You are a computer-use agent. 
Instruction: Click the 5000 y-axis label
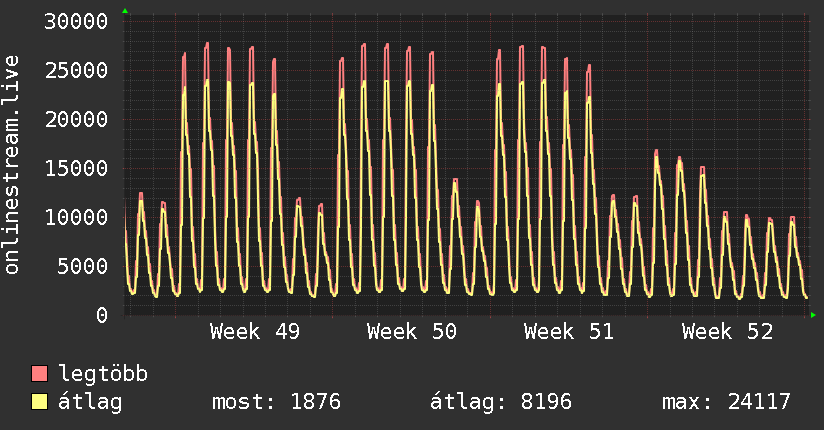(x=83, y=266)
